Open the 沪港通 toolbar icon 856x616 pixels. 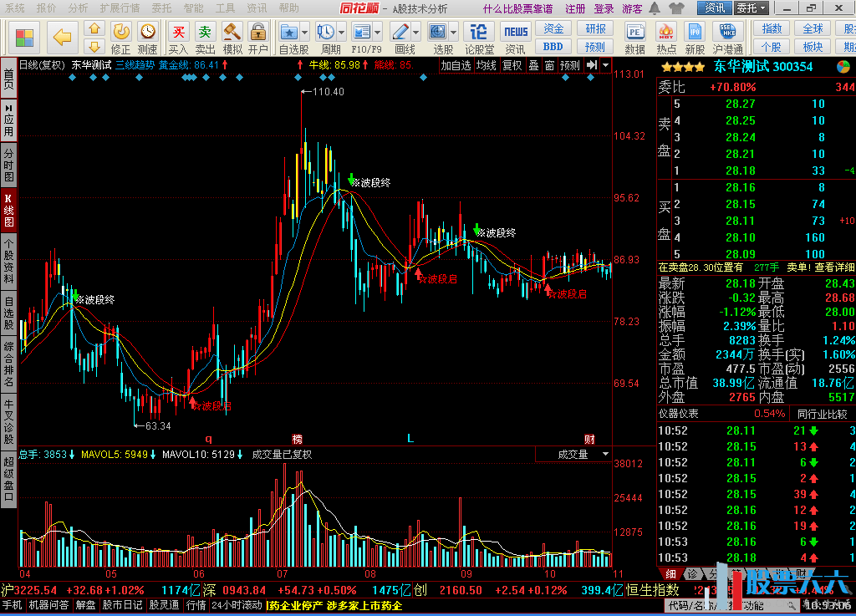[x=728, y=38]
